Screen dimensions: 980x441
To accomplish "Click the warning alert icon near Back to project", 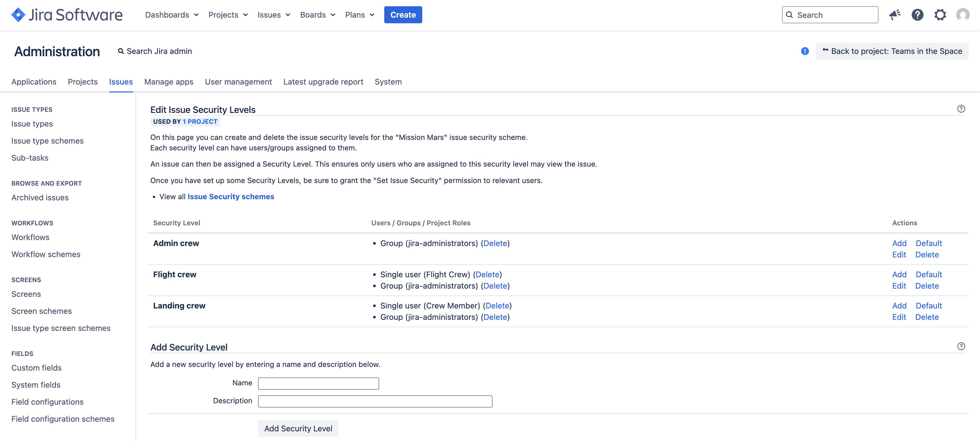I will 805,51.
